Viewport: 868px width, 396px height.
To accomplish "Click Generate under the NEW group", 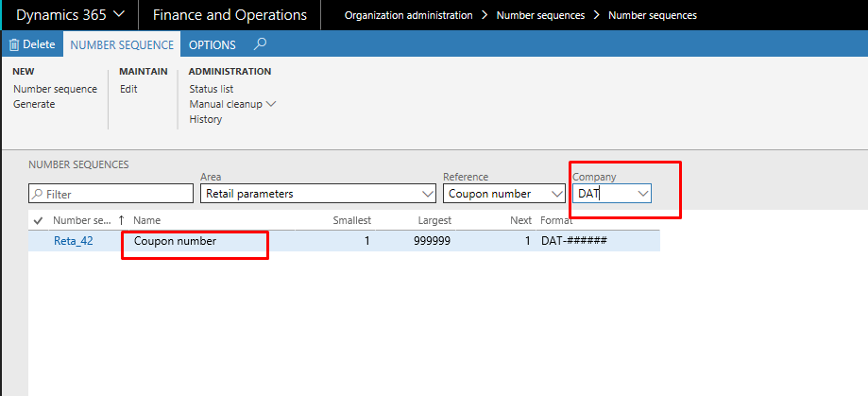I will [x=34, y=104].
